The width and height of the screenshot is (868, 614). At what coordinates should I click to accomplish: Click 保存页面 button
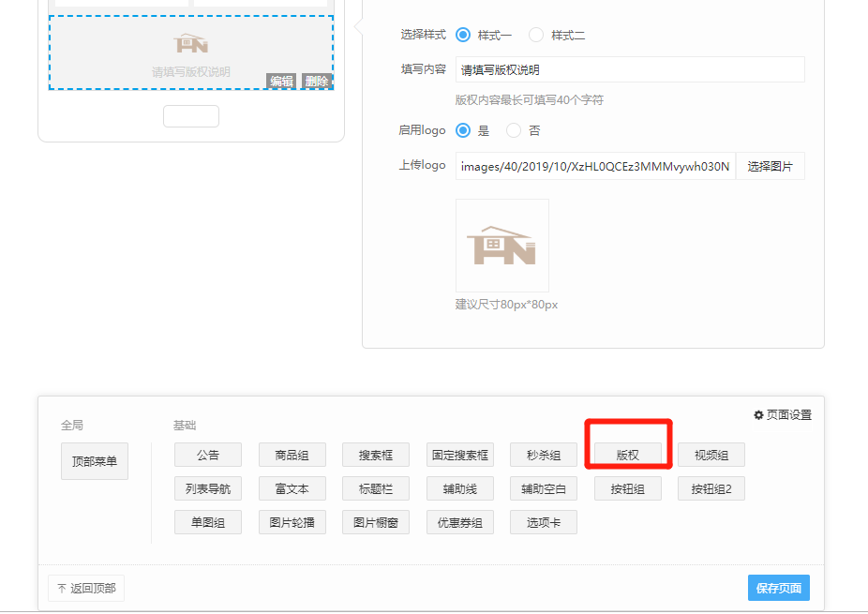pyautogui.click(x=779, y=588)
